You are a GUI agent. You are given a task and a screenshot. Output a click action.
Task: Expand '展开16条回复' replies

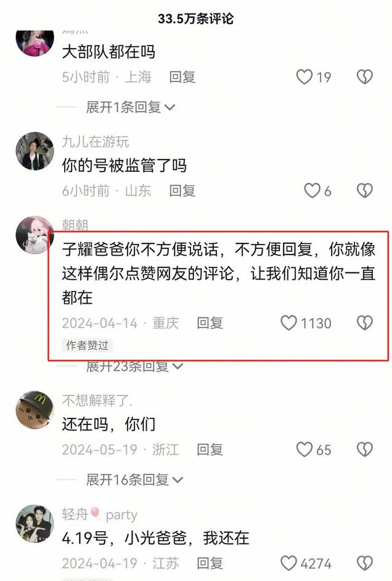pyautogui.click(x=134, y=480)
